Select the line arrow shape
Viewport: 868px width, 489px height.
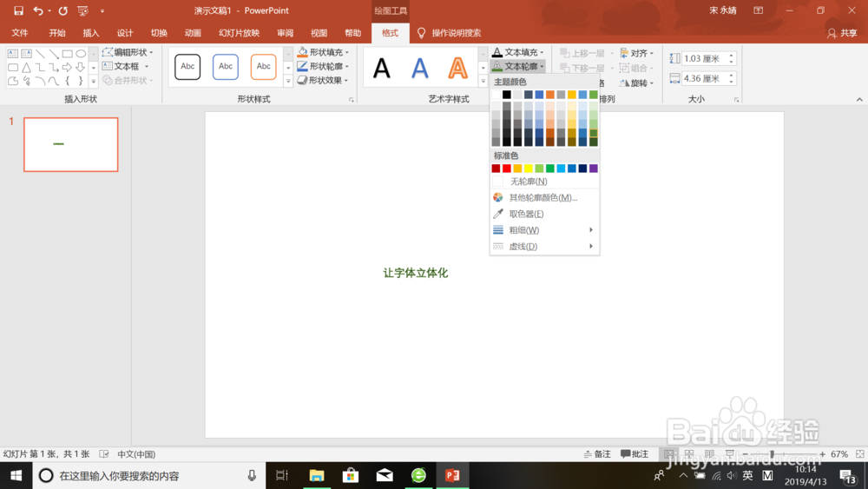click(x=54, y=54)
